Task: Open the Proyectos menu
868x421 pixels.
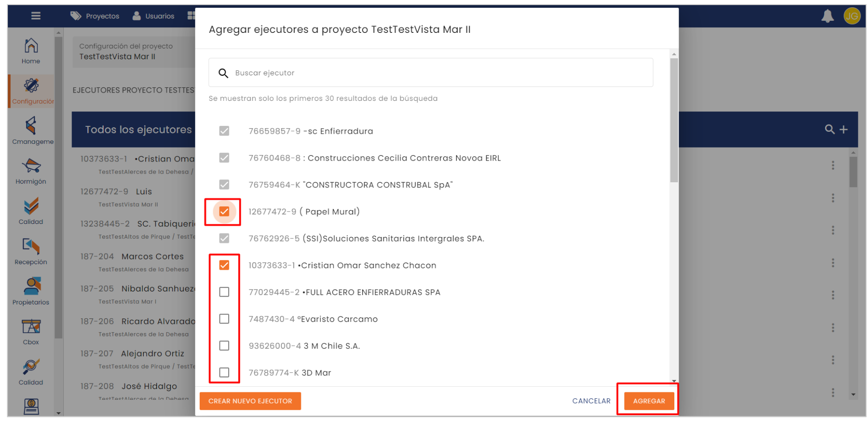Action: tap(95, 16)
